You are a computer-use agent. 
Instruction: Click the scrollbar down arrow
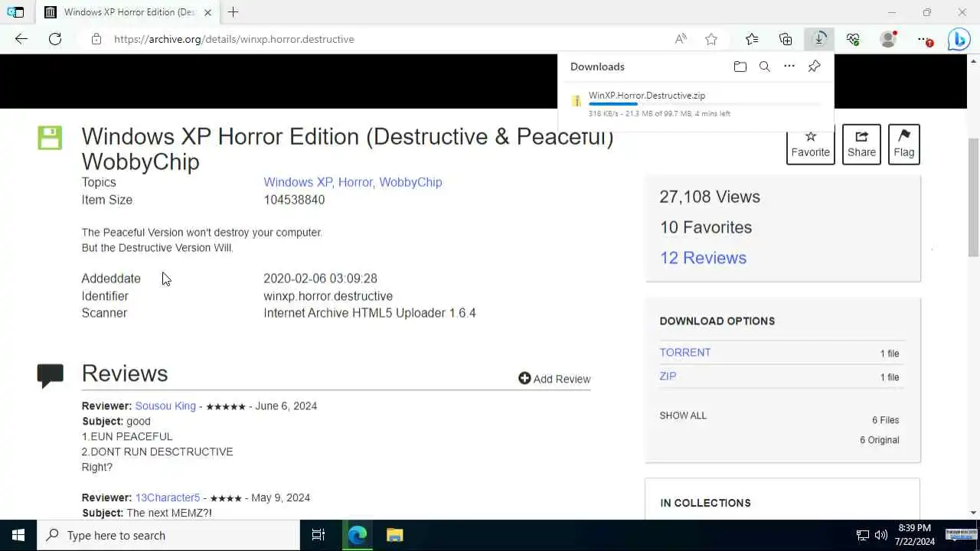coord(973,513)
